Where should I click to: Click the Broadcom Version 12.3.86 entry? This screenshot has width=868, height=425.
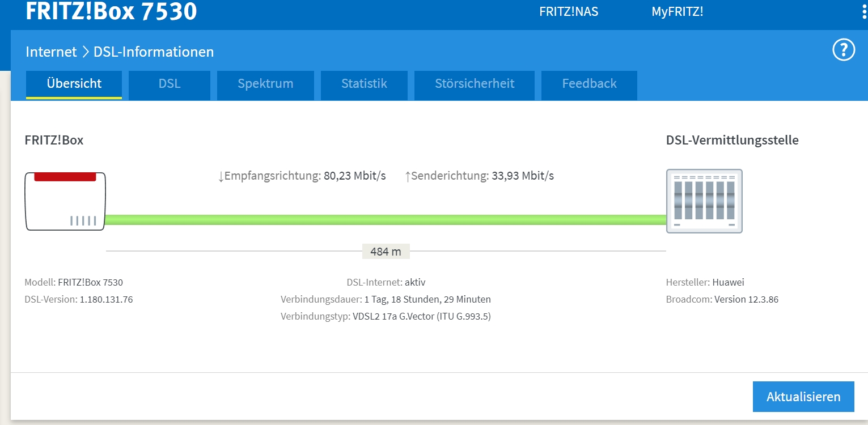[722, 299]
